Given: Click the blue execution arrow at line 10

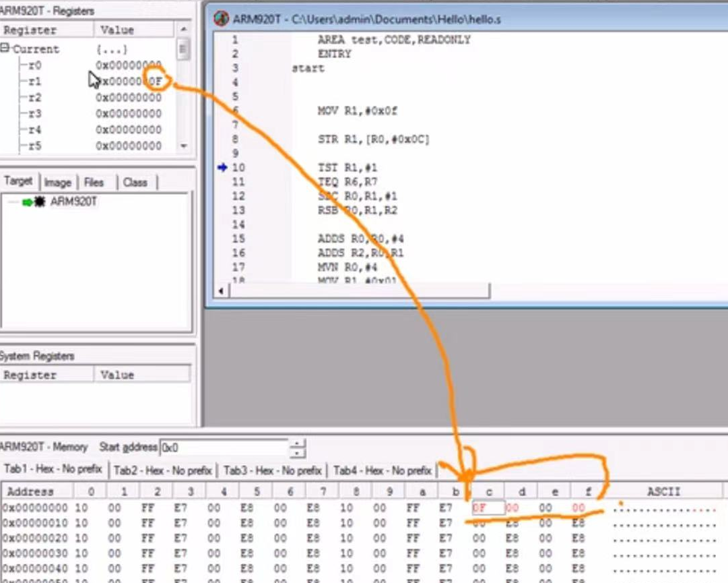Looking at the screenshot, I should click(222, 167).
